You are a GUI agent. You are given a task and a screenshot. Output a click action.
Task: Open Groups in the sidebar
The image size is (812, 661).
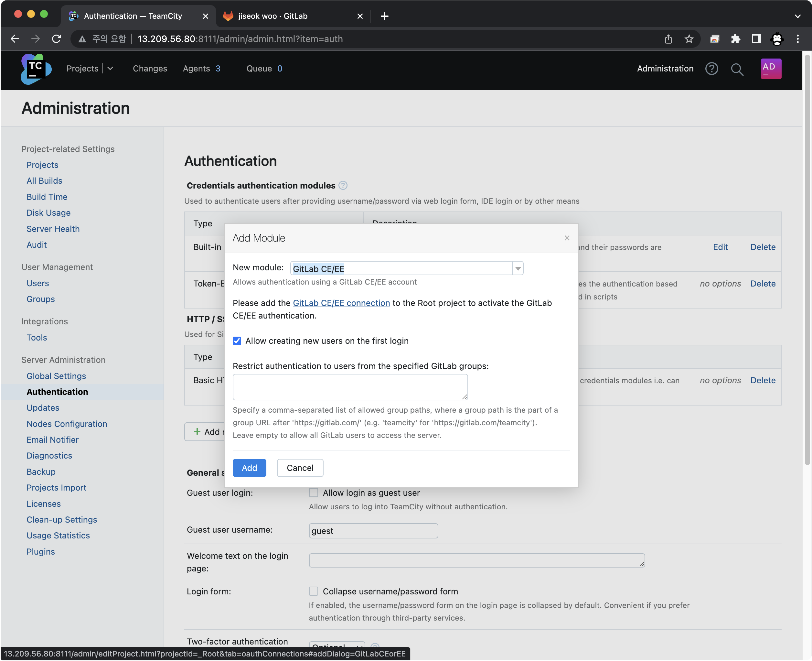pos(40,299)
